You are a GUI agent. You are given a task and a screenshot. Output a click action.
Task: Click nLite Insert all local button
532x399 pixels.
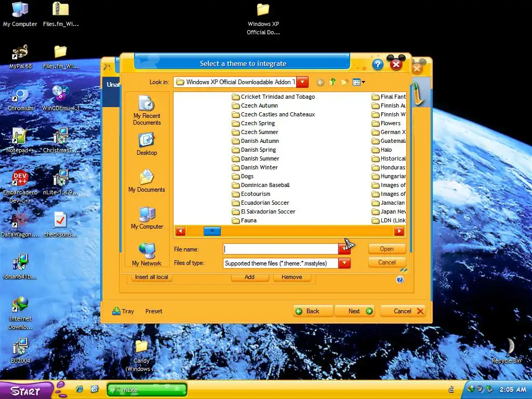coord(151,277)
